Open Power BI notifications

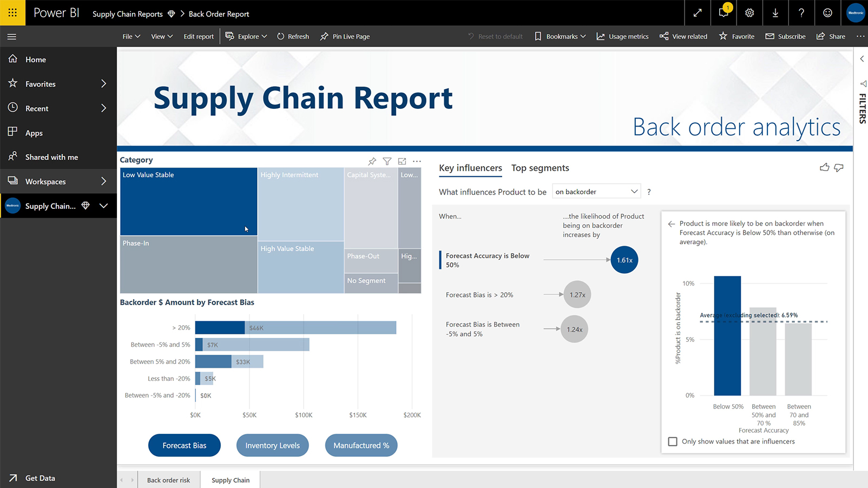pos(724,13)
